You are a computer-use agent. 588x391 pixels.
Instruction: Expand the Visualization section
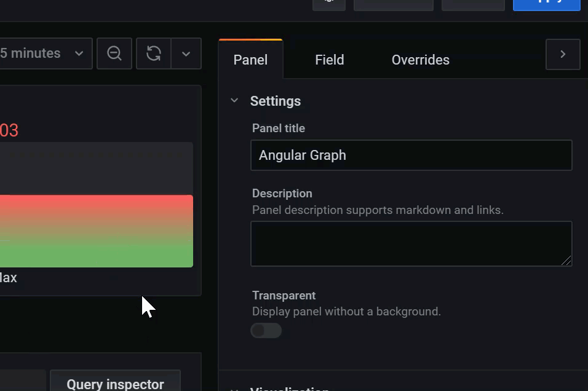289,389
